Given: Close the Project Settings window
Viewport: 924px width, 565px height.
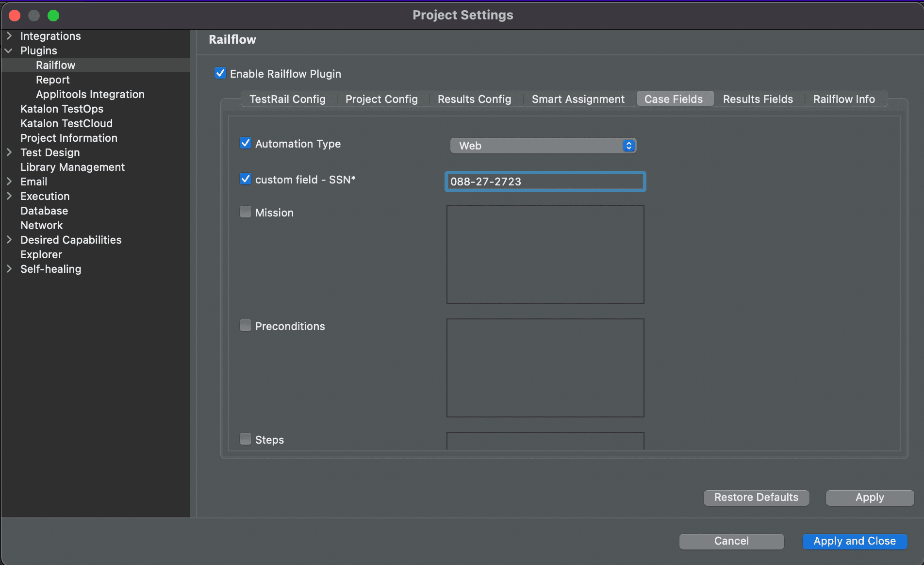Looking at the screenshot, I should click(x=15, y=16).
